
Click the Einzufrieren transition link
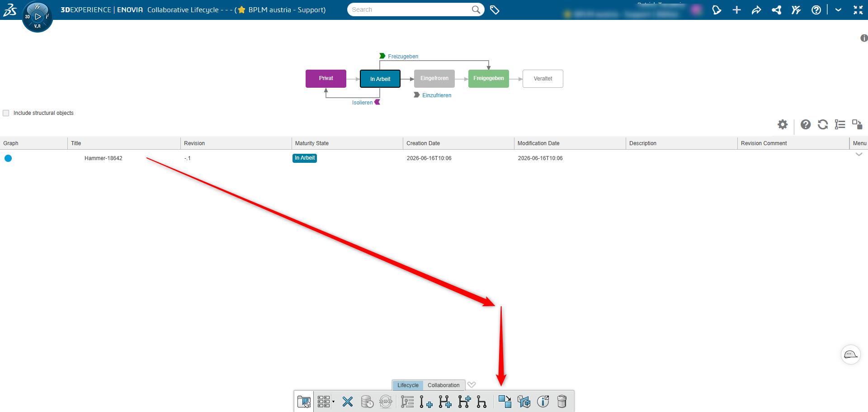click(437, 95)
